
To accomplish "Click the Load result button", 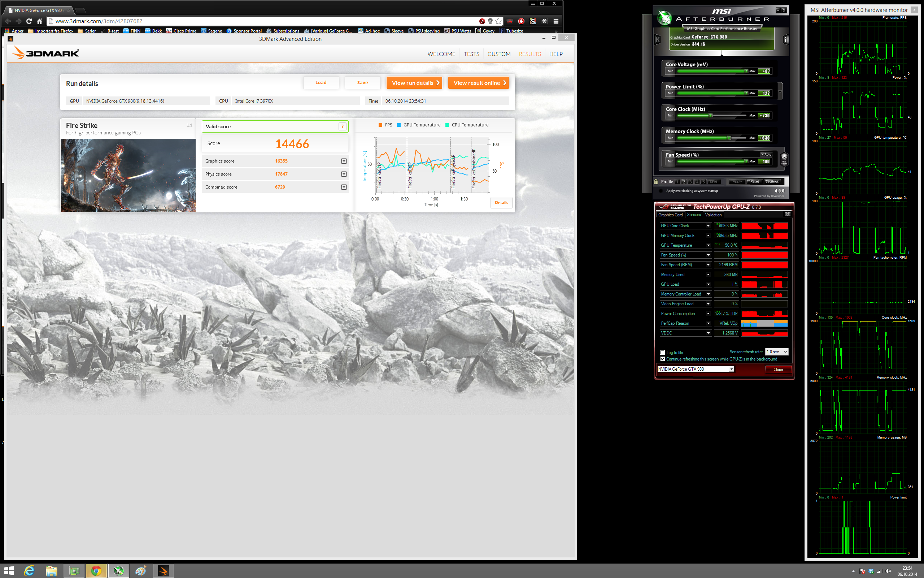I will [321, 83].
